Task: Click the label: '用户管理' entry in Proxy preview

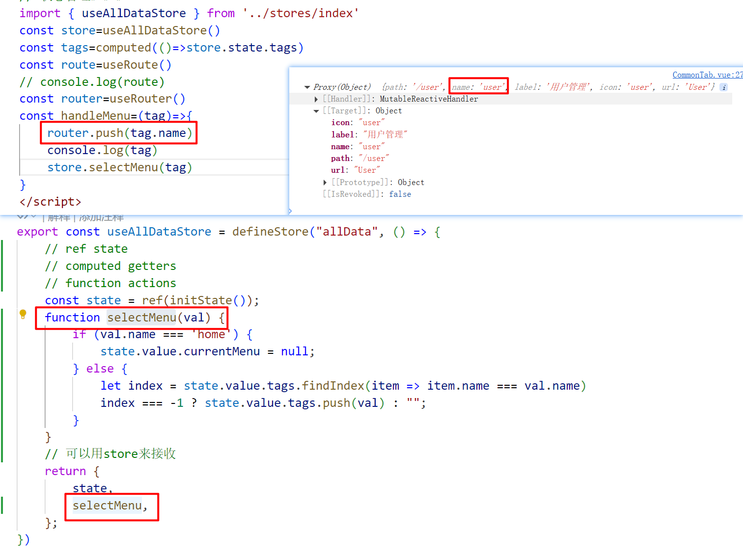Action: (x=553, y=87)
